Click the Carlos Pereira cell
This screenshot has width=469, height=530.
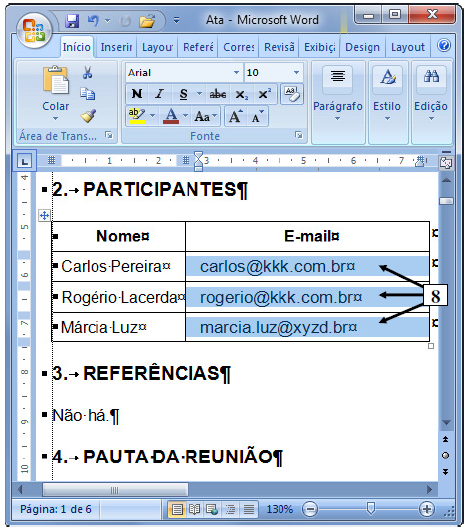point(118,266)
